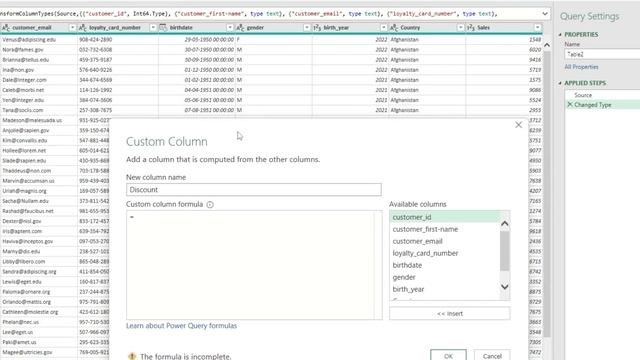
Task: Click the customer_email text type icon
Action: 6,28
